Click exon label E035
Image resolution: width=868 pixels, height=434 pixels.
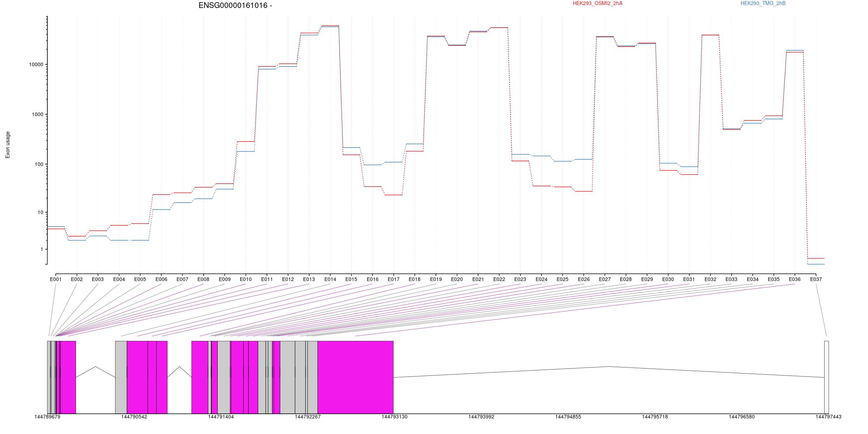click(x=774, y=279)
